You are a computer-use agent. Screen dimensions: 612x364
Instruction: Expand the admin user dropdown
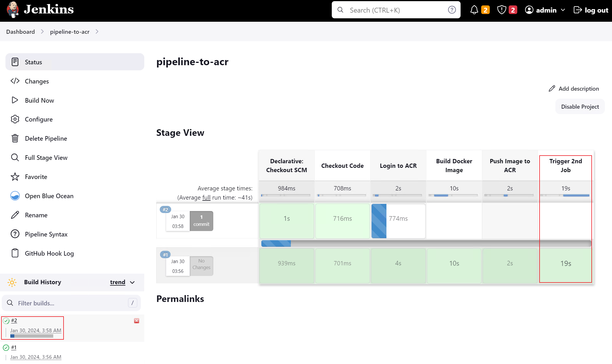(563, 10)
